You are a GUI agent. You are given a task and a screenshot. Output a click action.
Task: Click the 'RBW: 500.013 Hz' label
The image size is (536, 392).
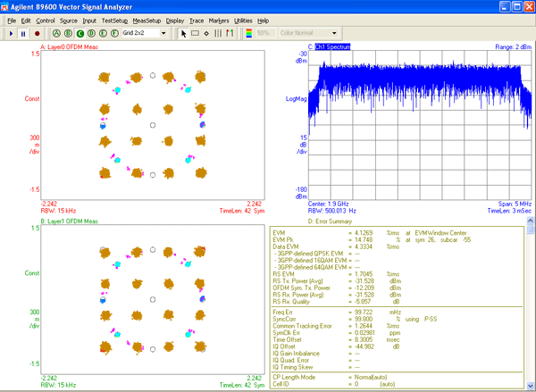pos(332,211)
